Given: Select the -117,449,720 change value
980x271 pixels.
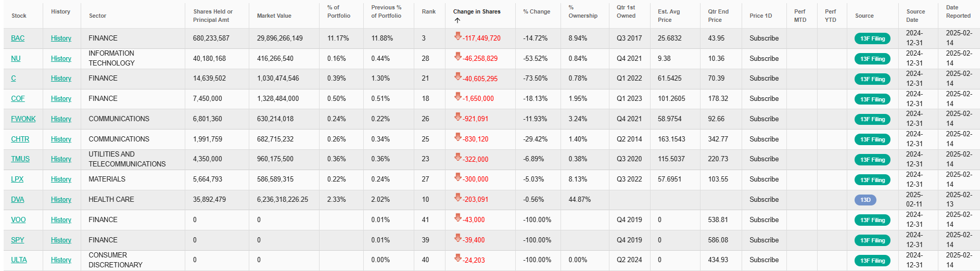Looking at the screenshot, I should tap(481, 38).
